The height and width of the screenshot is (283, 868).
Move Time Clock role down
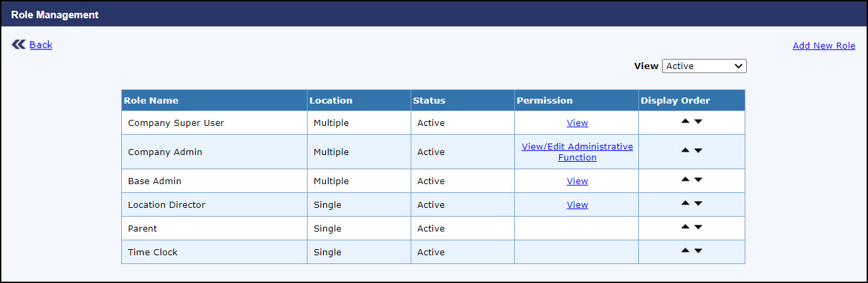click(699, 251)
